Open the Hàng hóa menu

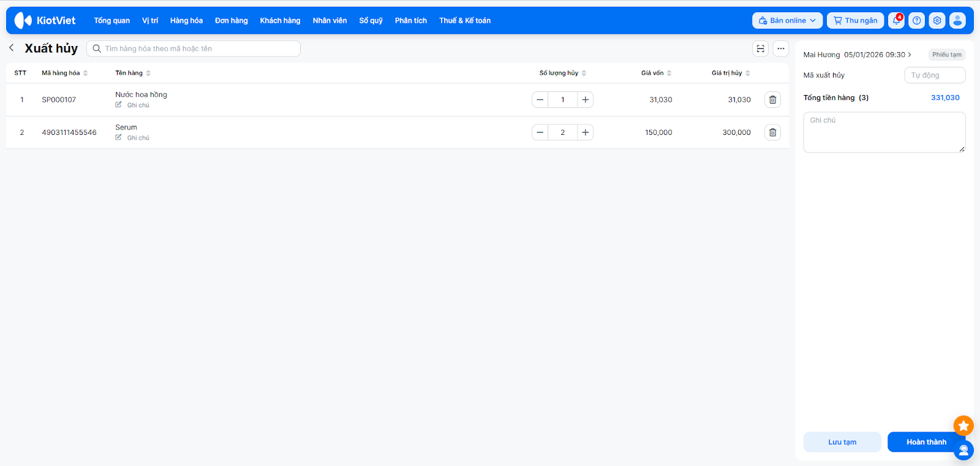[186, 20]
